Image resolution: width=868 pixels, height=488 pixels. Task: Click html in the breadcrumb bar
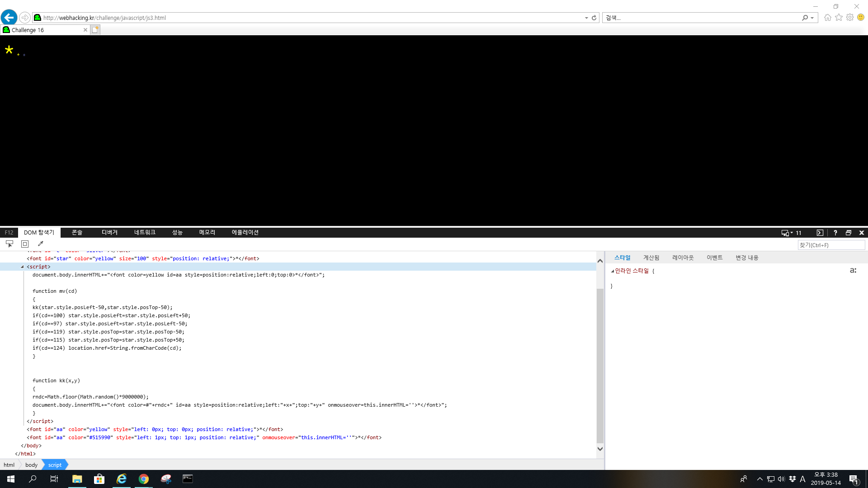click(x=9, y=465)
